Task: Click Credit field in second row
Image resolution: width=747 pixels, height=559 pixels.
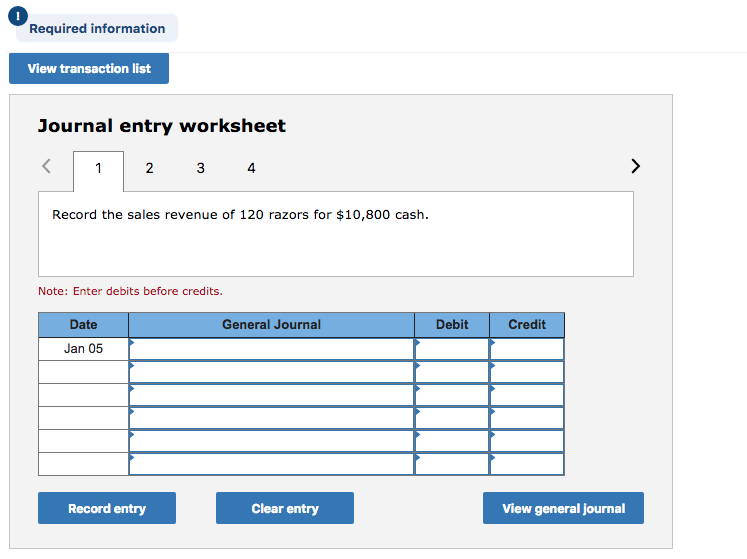Action: pyautogui.click(x=527, y=372)
